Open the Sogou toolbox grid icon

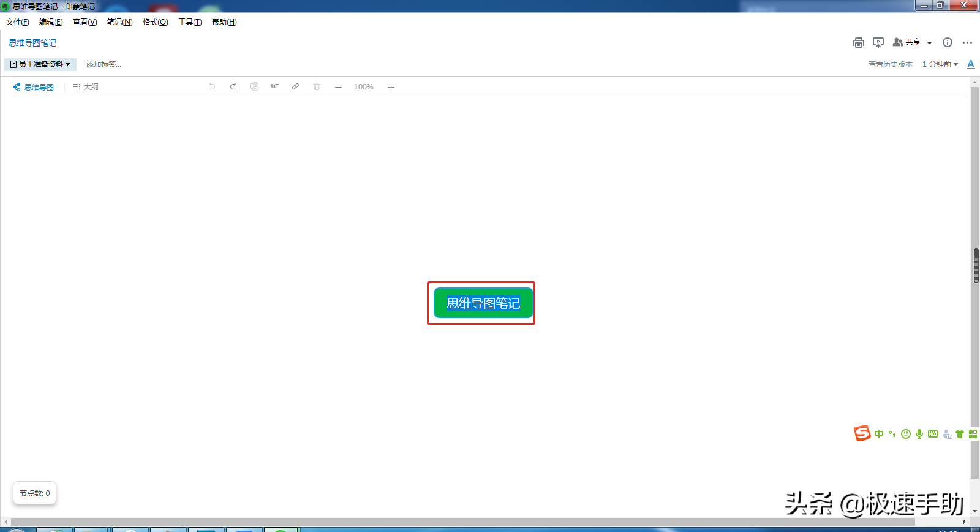[973, 434]
